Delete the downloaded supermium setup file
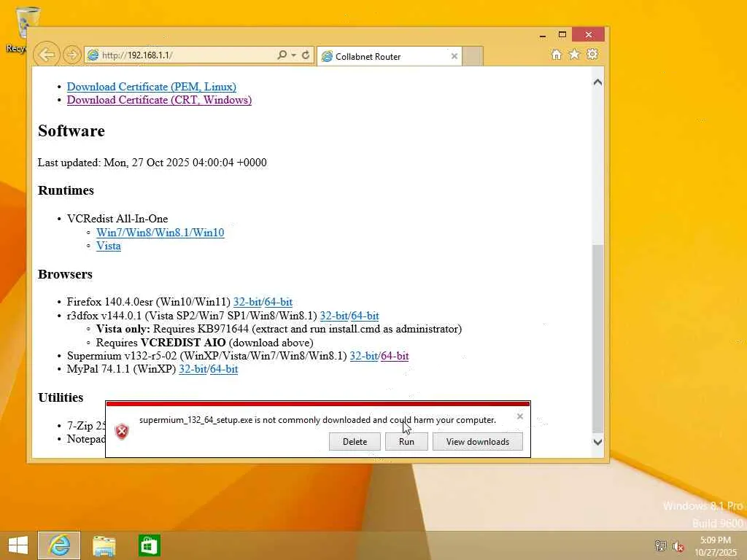 pyautogui.click(x=355, y=441)
